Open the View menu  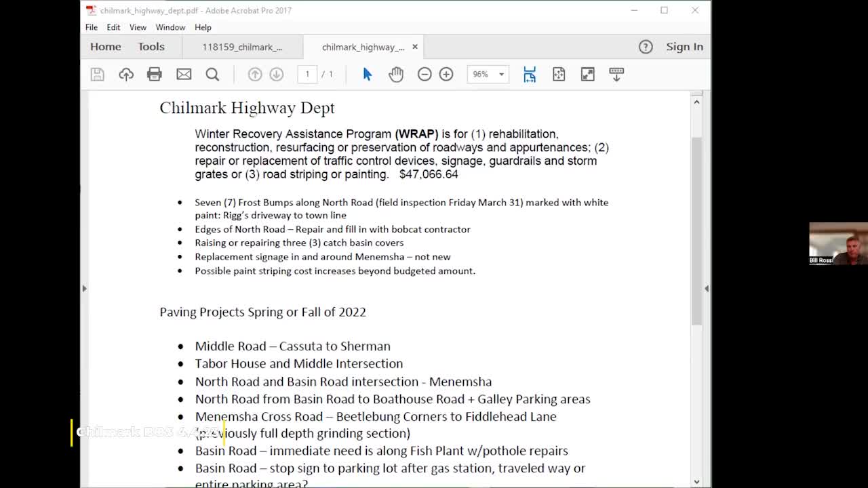[138, 27]
